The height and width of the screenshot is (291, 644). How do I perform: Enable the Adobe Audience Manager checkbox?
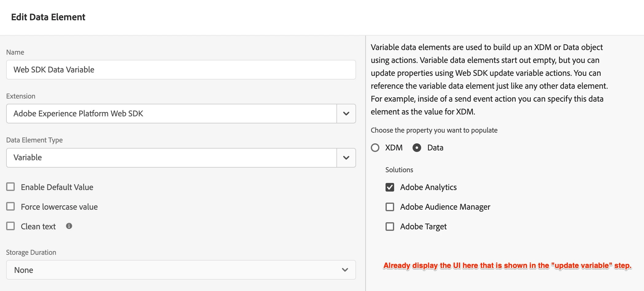(x=390, y=207)
